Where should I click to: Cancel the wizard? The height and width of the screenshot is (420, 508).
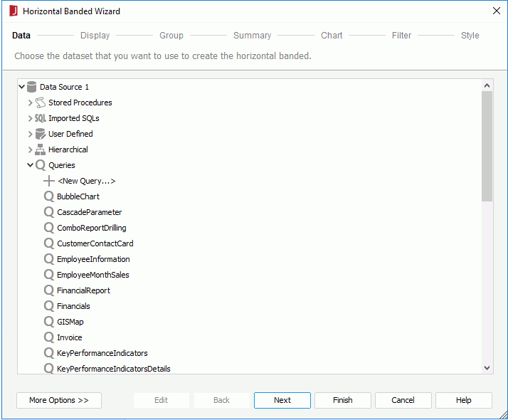click(403, 400)
